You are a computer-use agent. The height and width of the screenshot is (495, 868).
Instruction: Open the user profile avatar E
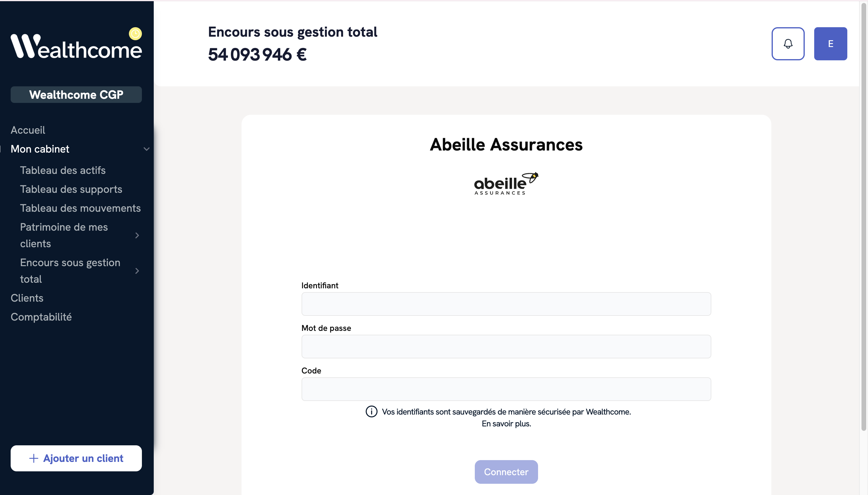(830, 44)
